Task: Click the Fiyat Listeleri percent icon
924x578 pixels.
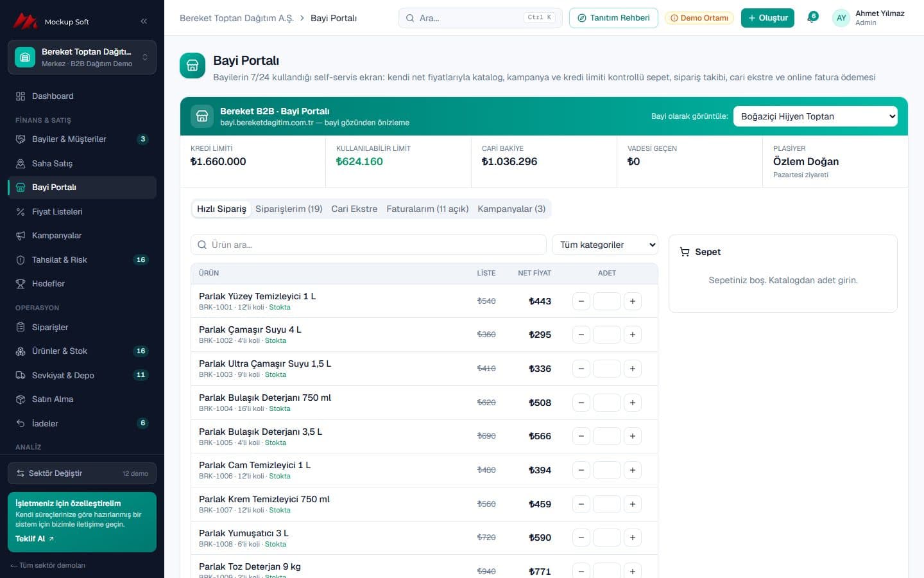Action: tap(21, 212)
